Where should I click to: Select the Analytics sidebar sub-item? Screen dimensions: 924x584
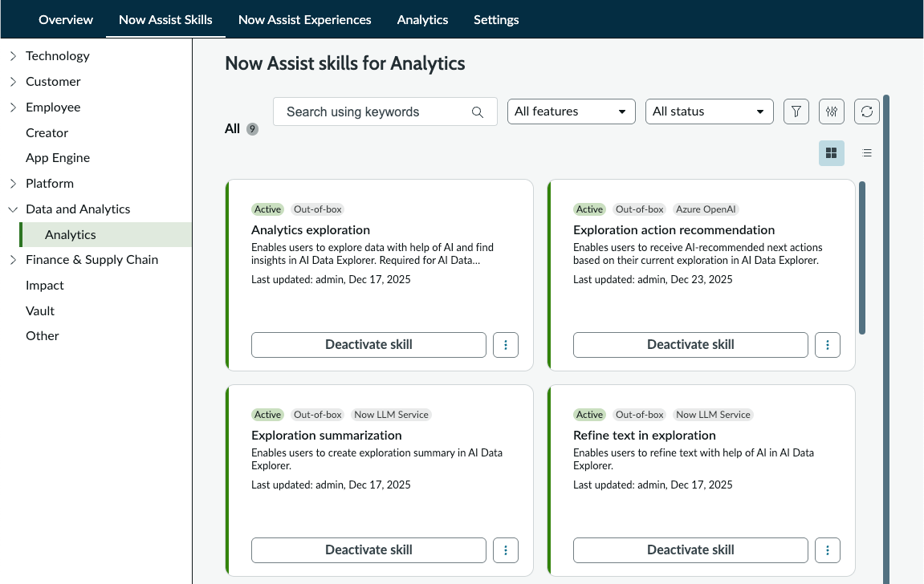[105, 234]
